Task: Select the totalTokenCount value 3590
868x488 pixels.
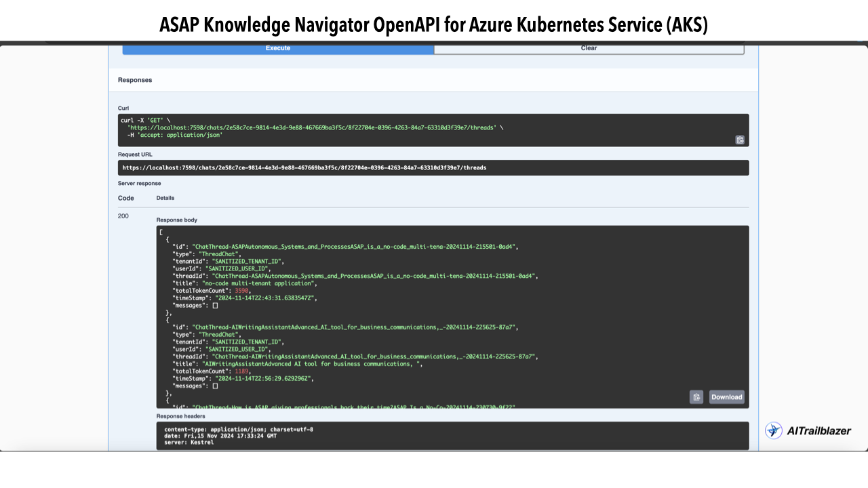Action: [242, 291]
